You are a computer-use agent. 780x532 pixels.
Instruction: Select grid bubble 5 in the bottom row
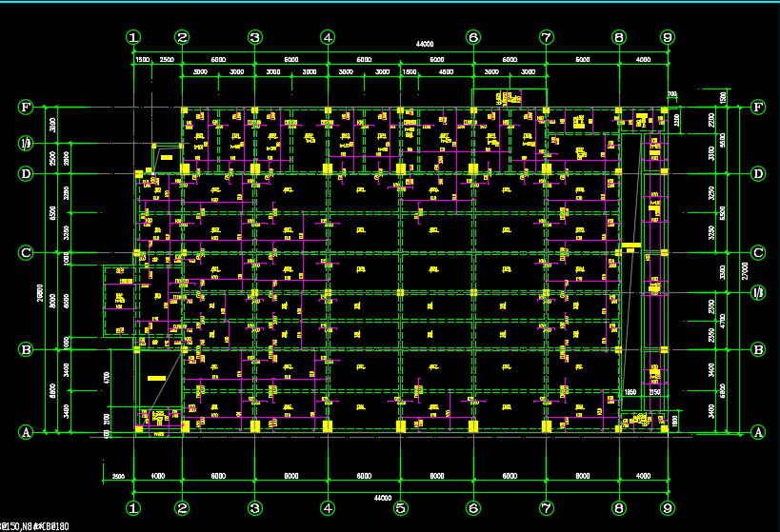coord(400,508)
